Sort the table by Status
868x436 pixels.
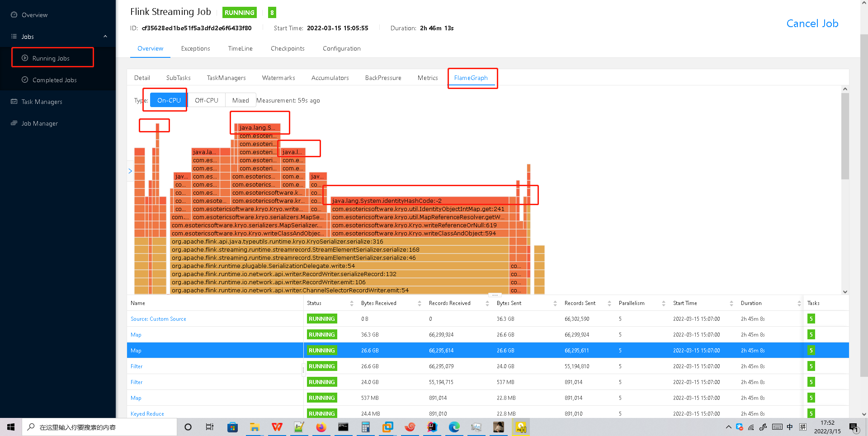(x=351, y=303)
